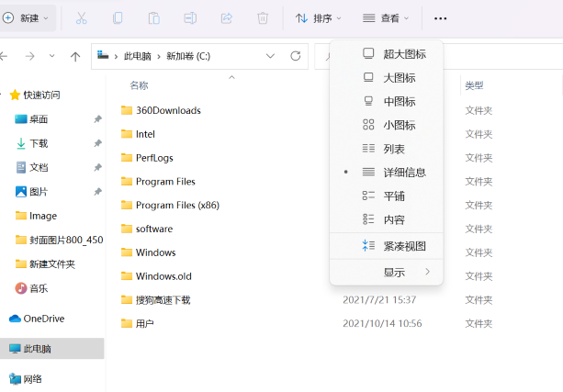Click the Share icon in toolbar
This screenshot has height=392, width=563.
(x=227, y=18)
